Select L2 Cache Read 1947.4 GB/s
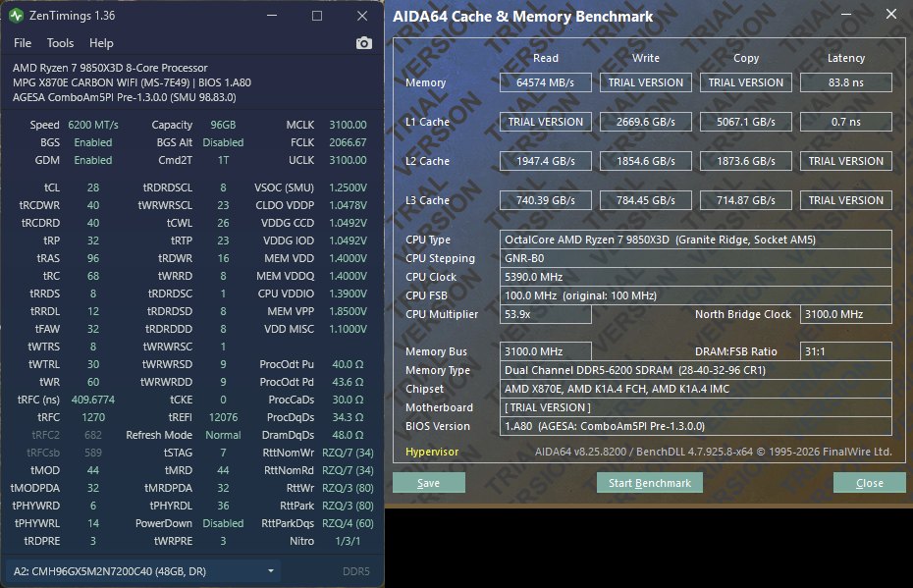The image size is (913, 588). (546, 161)
